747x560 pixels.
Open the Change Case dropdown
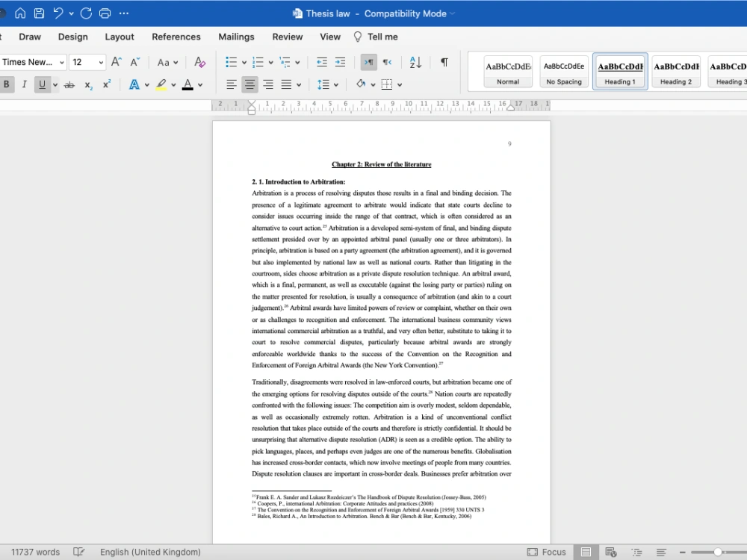pyautogui.click(x=167, y=63)
